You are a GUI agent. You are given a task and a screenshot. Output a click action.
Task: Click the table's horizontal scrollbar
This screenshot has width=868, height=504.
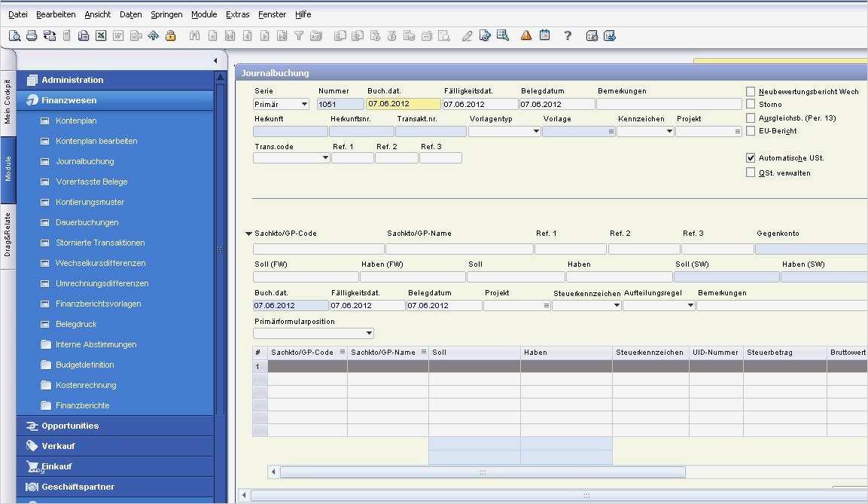482,472
